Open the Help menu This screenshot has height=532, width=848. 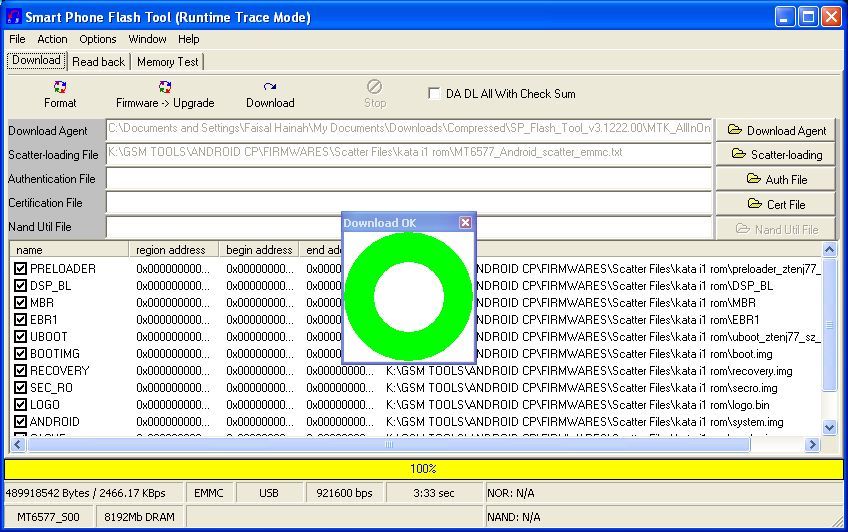pyautogui.click(x=189, y=39)
